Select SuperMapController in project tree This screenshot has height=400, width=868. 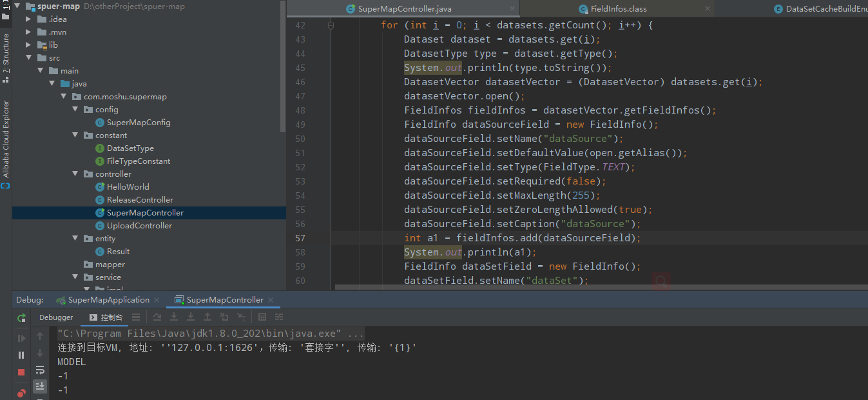(x=145, y=213)
